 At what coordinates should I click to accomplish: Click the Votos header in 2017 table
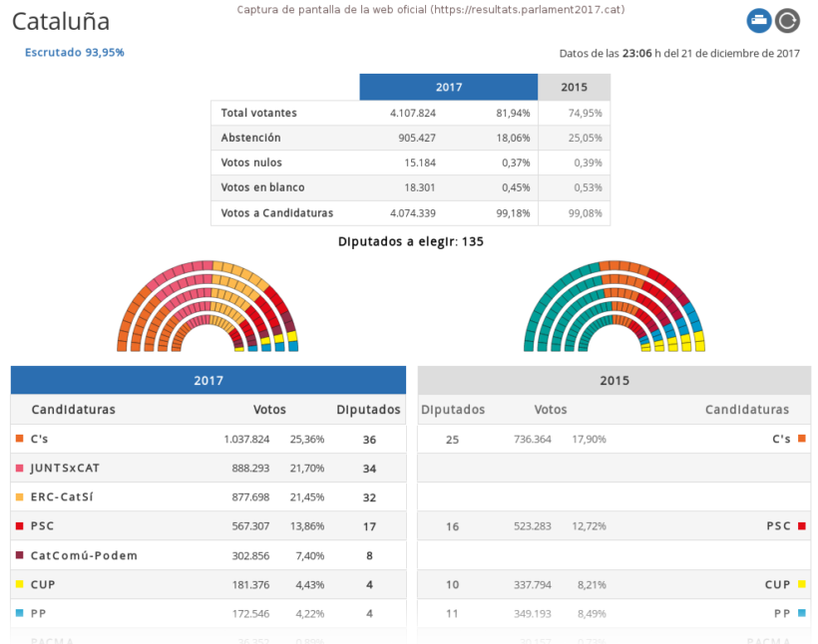point(269,410)
